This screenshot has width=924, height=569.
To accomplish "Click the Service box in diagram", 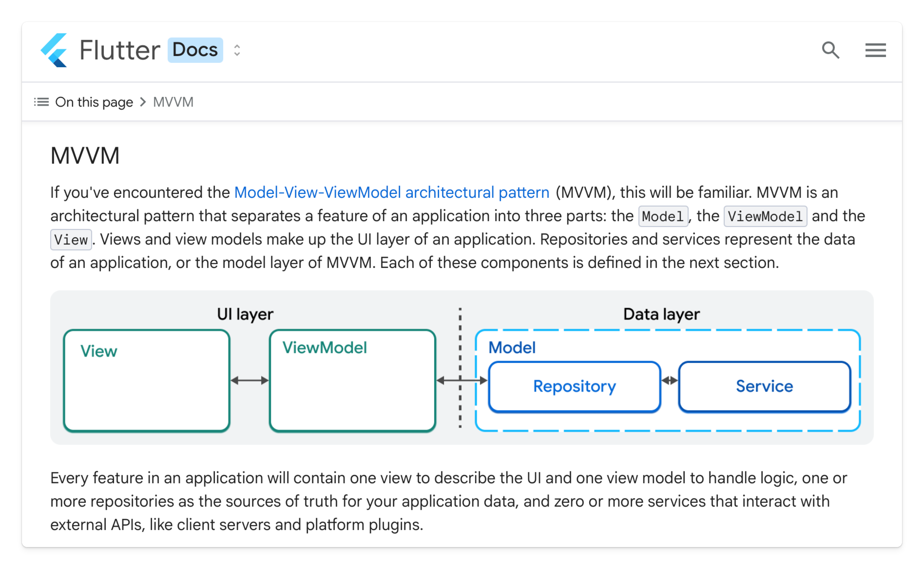I will (x=764, y=387).
